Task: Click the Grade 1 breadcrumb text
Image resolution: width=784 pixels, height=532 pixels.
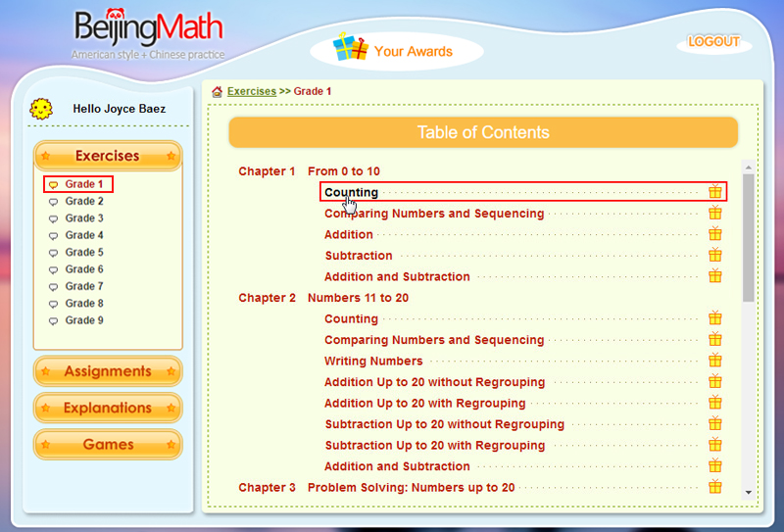Action: [x=312, y=91]
